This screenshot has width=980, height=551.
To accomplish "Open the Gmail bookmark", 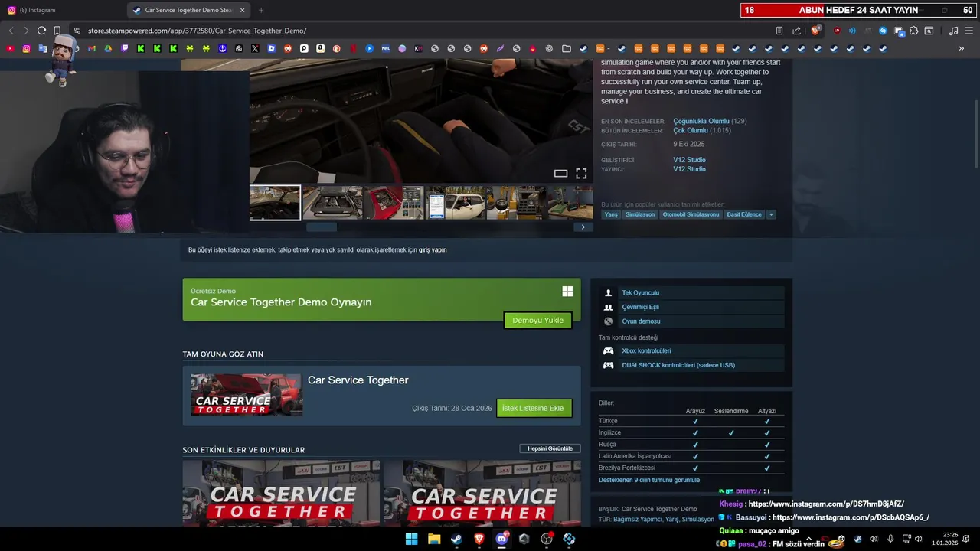I will [x=92, y=48].
